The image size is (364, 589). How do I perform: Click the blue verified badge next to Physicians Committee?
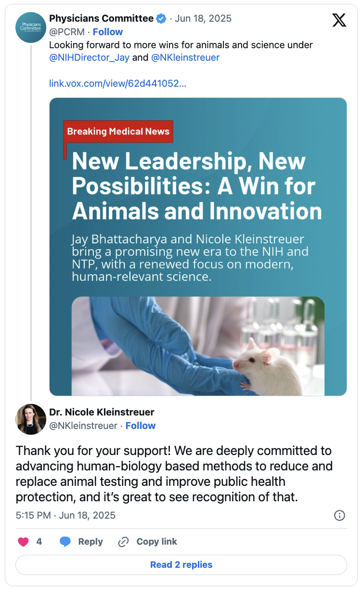click(x=162, y=19)
